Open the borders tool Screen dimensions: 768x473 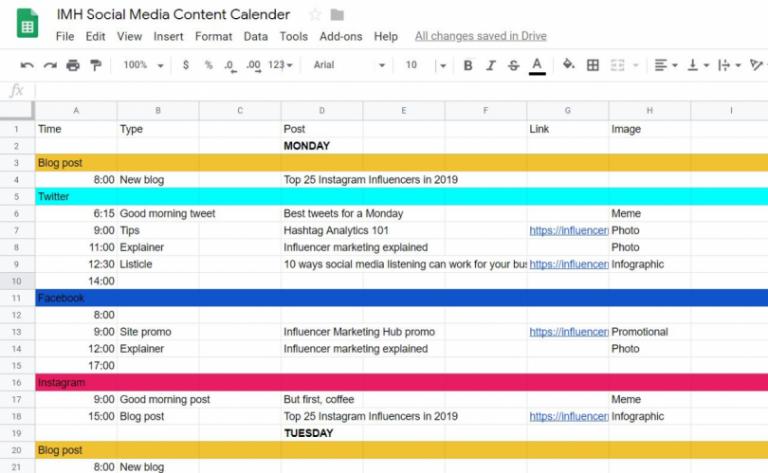point(592,65)
